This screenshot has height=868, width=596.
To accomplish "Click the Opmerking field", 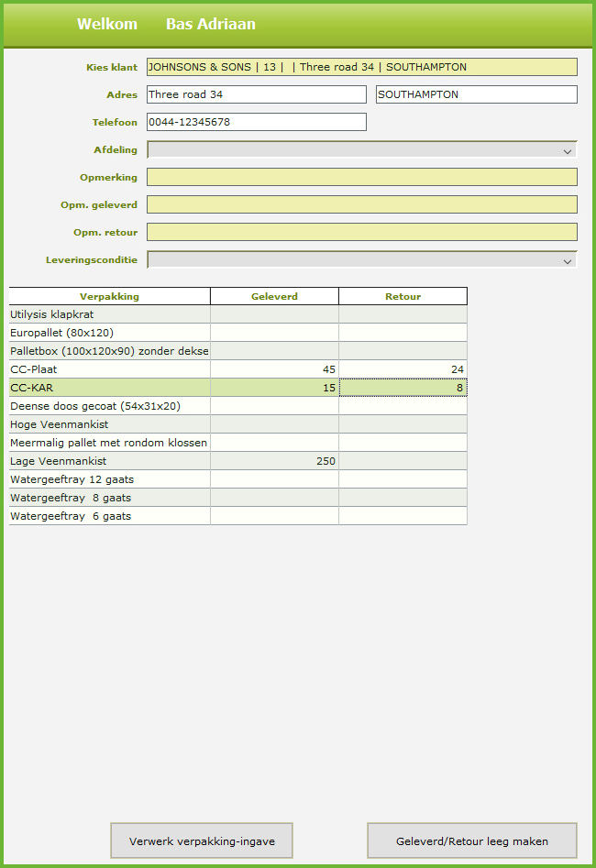I will coord(361,177).
